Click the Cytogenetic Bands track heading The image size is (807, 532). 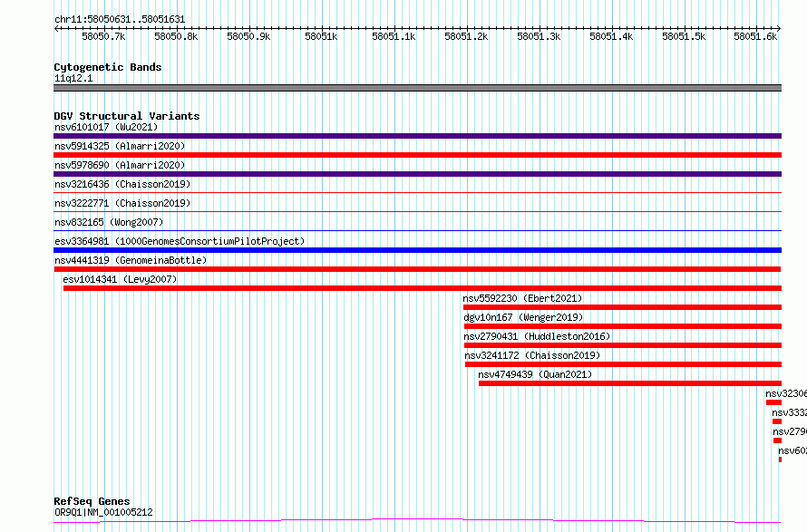[108, 67]
